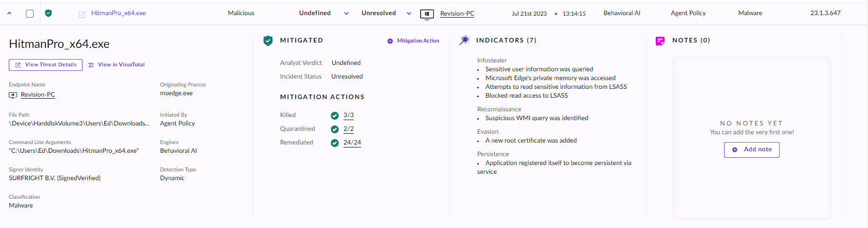The height and width of the screenshot is (228, 868).
Task: Click the 24/24 remediated count link
Action: (352, 143)
